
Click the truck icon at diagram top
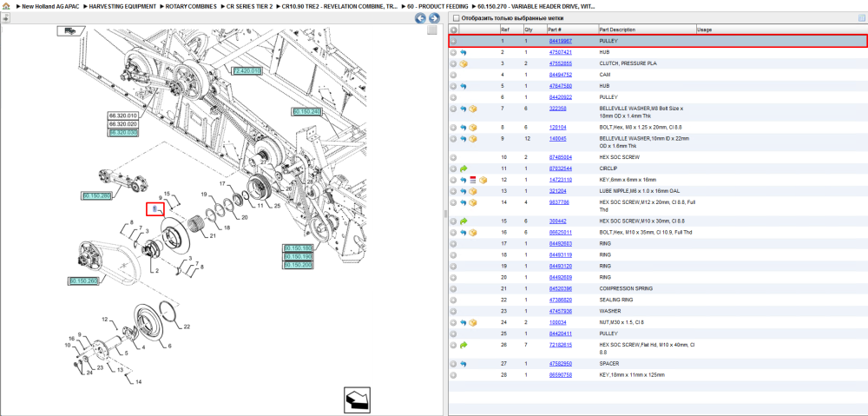71,31
